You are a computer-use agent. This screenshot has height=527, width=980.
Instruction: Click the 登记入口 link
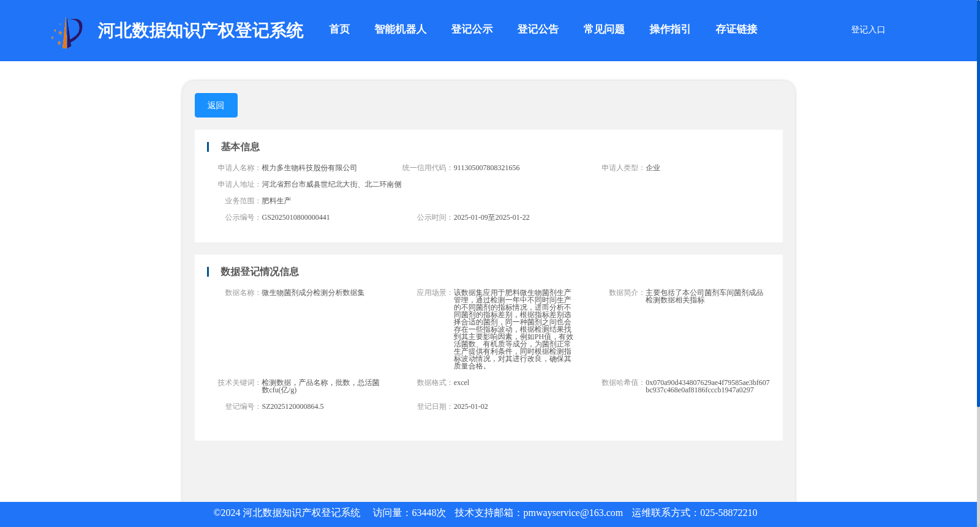click(x=868, y=29)
